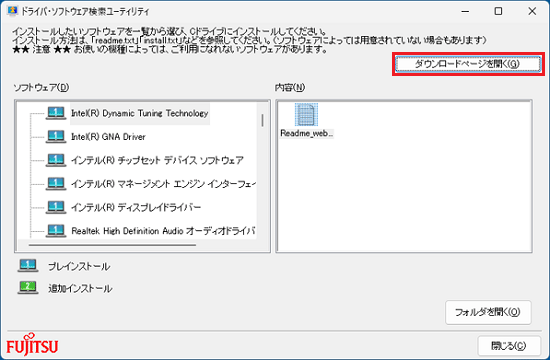Select the Readme_web file icon
Viewport: 550px width, 360px height.
[x=306, y=115]
